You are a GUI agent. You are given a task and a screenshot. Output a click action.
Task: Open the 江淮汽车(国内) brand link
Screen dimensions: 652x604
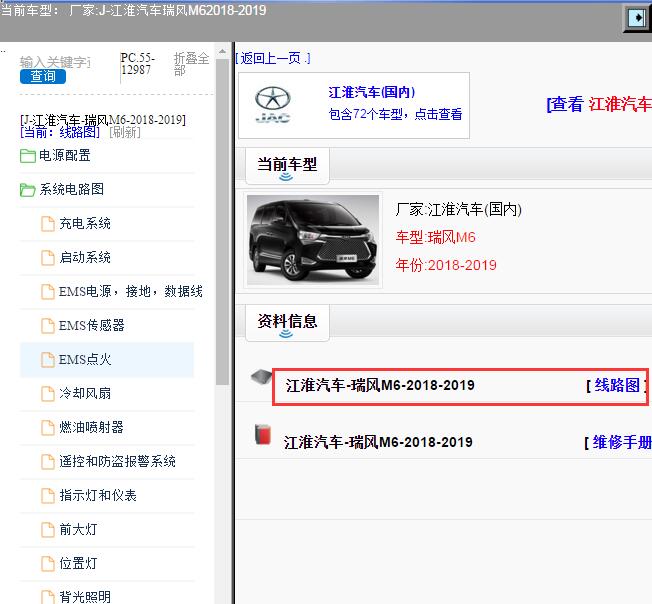[372, 92]
